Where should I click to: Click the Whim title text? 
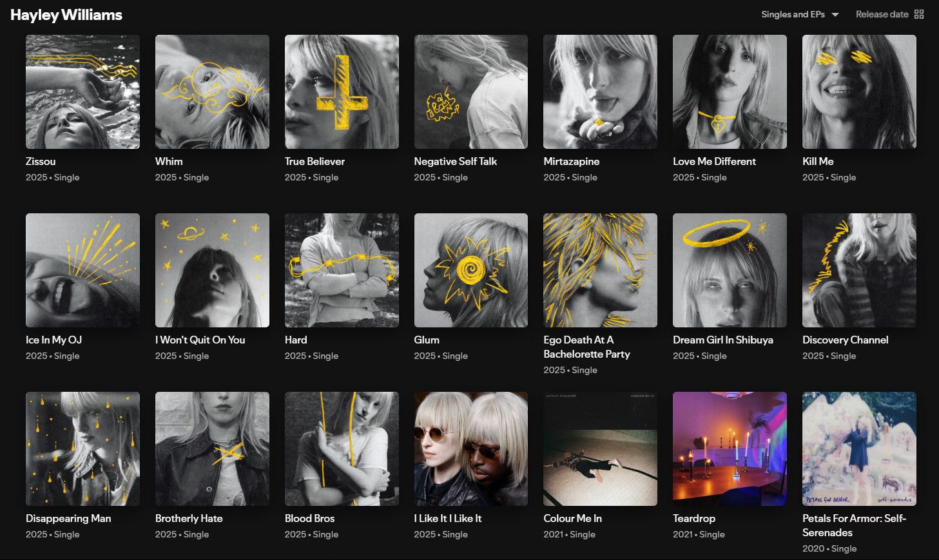point(169,161)
